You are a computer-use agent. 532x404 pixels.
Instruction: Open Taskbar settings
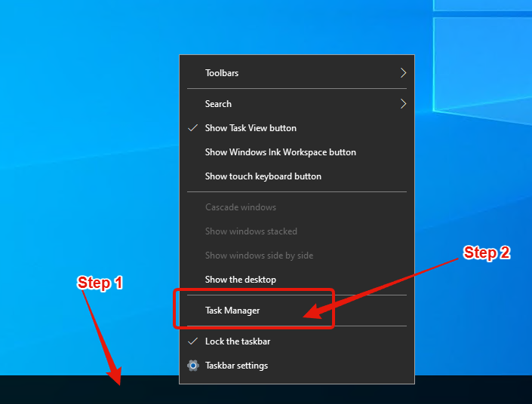[x=297, y=366]
